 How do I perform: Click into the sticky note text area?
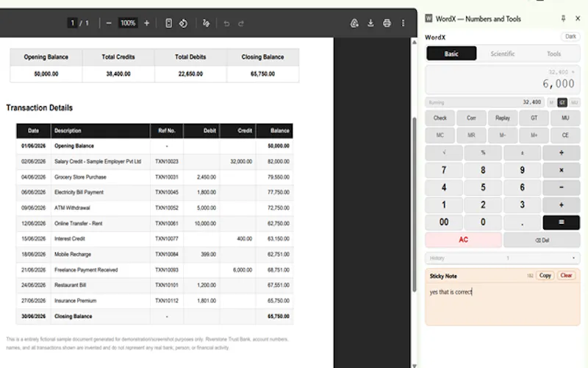pos(503,303)
